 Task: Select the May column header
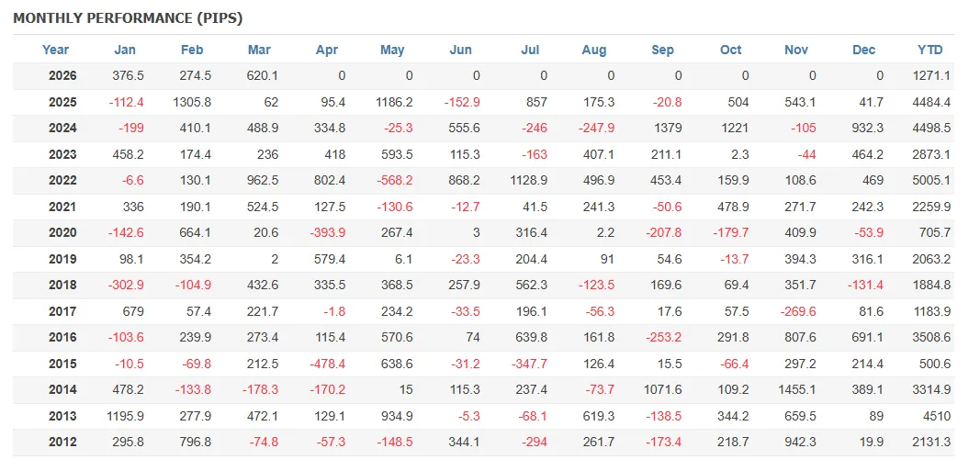(x=392, y=50)
